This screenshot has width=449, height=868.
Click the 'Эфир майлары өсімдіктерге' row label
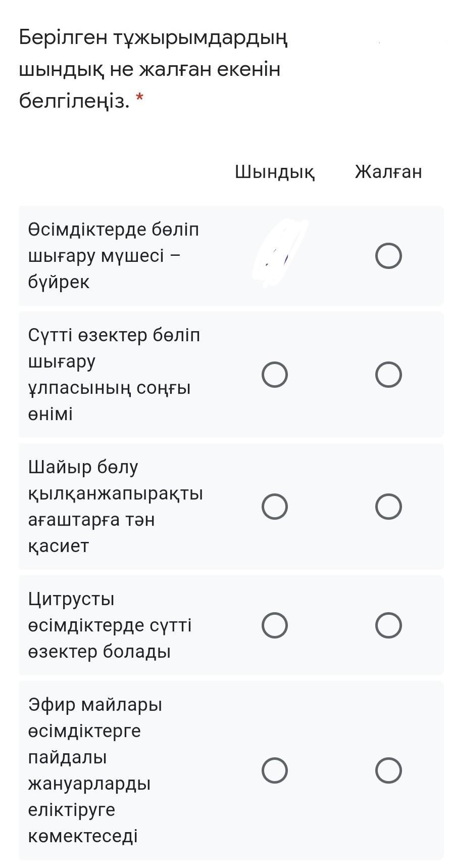[95, 770]
